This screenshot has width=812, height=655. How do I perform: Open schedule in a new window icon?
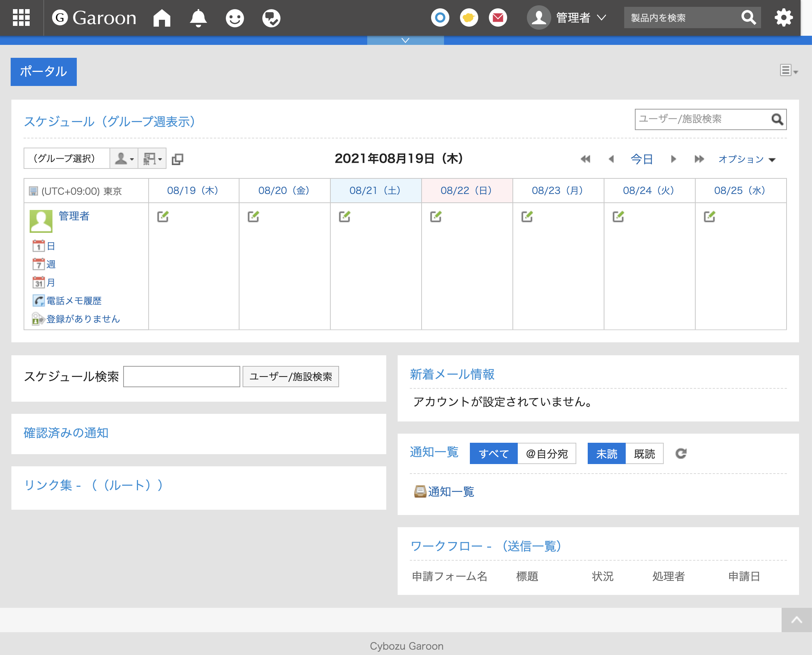pyautogui.click(x=178, y=159)
